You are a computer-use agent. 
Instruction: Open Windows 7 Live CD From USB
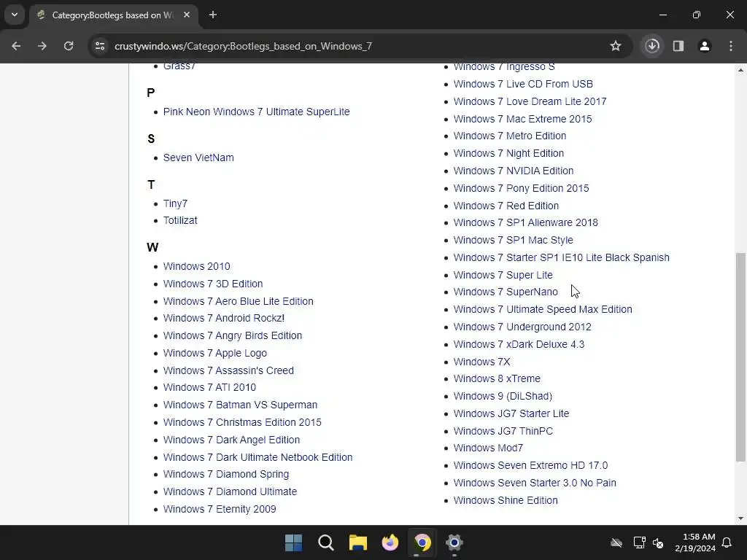coord(523,84)
